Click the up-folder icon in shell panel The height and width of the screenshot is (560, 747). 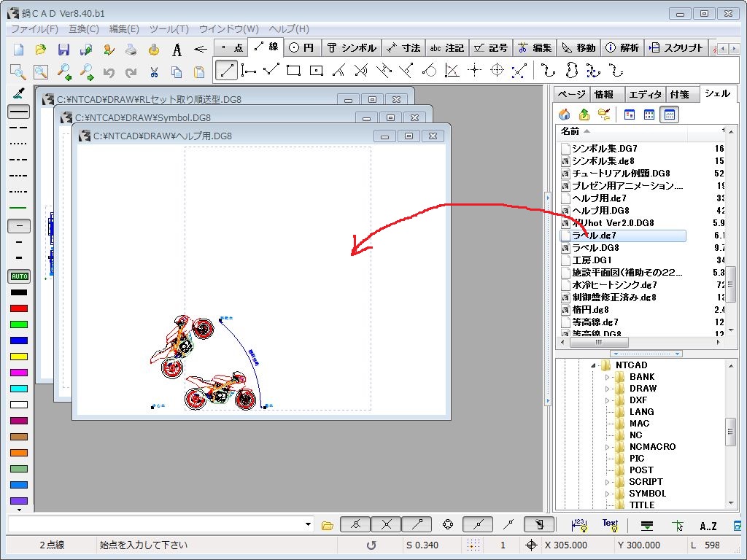[584, 114]
